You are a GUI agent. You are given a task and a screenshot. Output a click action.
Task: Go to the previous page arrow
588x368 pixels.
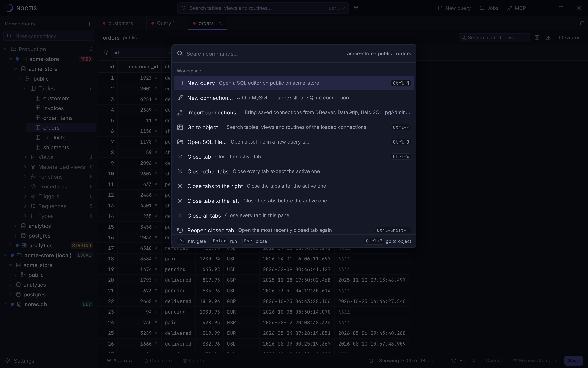pyautogui.click(x=442, y=360)
